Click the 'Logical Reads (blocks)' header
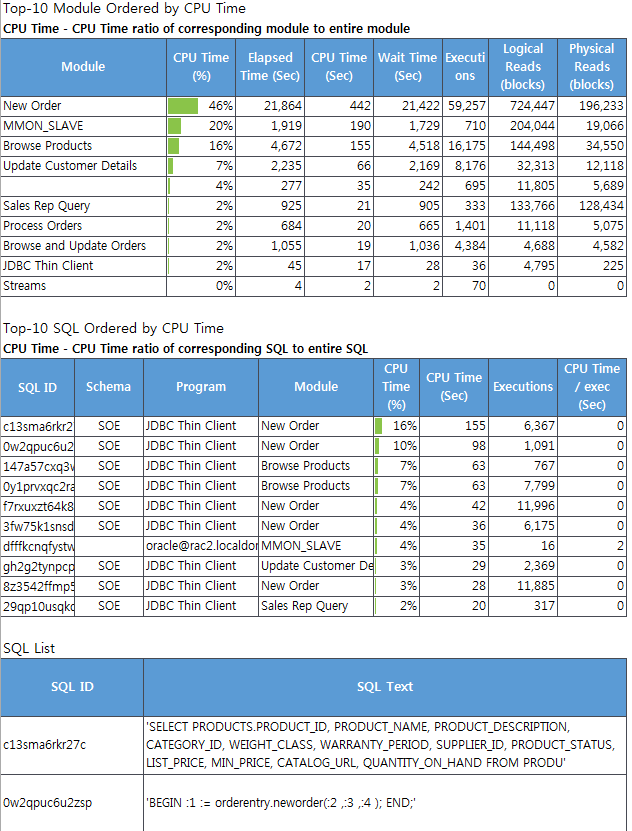632x831 pixels. 523,67
